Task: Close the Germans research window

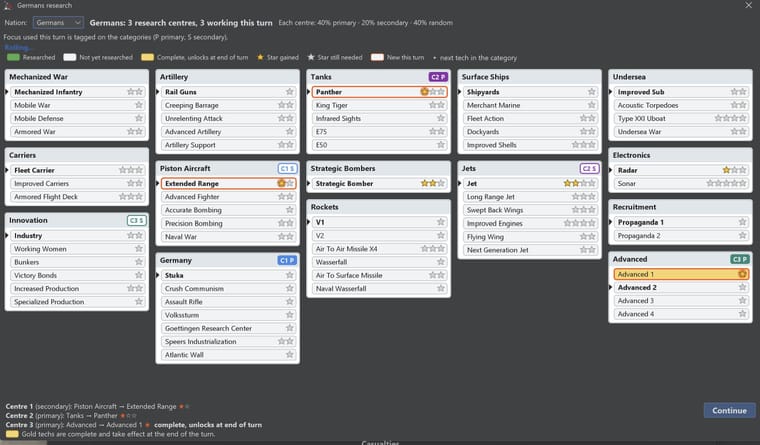Action: click(x=748, y=5)
